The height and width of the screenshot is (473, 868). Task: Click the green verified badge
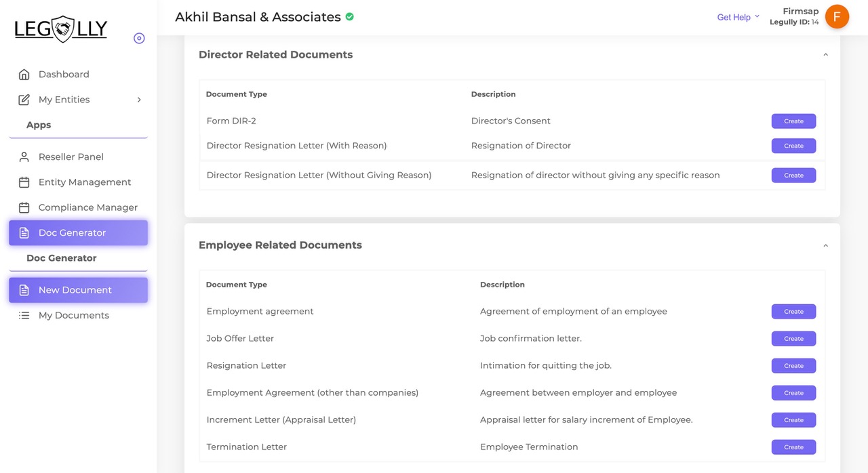click(349, 17)
